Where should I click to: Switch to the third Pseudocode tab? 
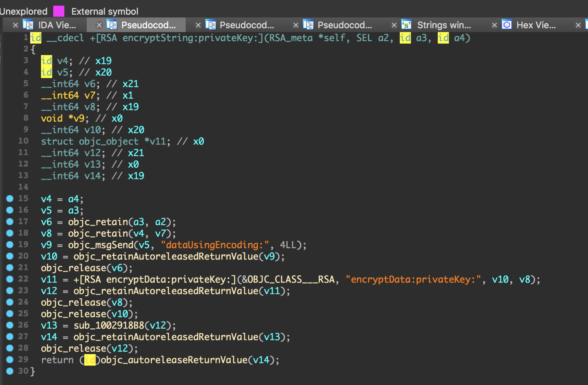point(344,25)
